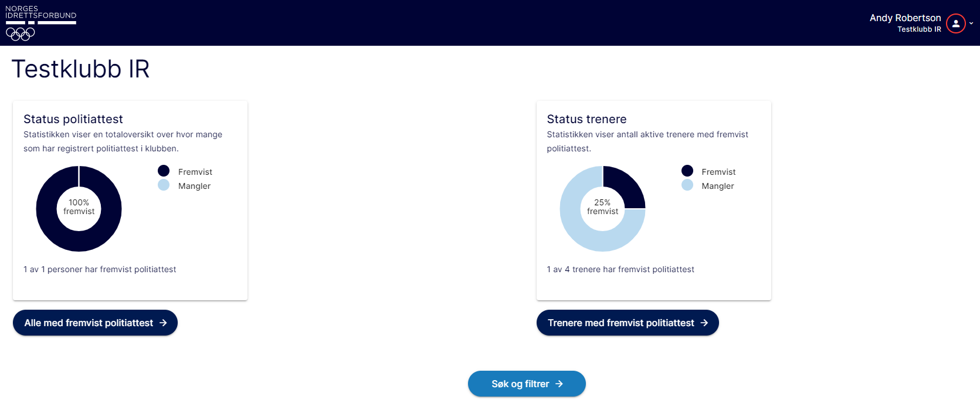Click the user profile avatar icon
The height and width of the screenshot is (420, 980).
click(955, 23)
